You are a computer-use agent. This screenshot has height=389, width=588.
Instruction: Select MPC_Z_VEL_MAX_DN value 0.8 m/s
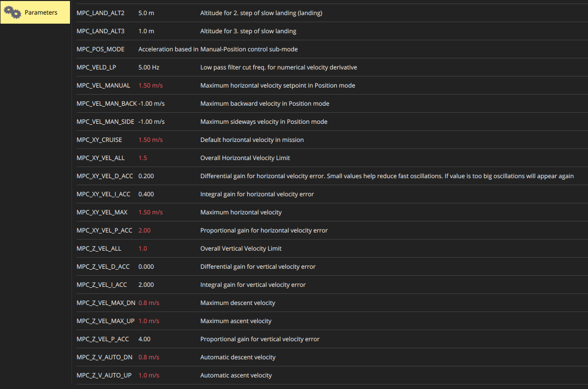click(149, 303)
